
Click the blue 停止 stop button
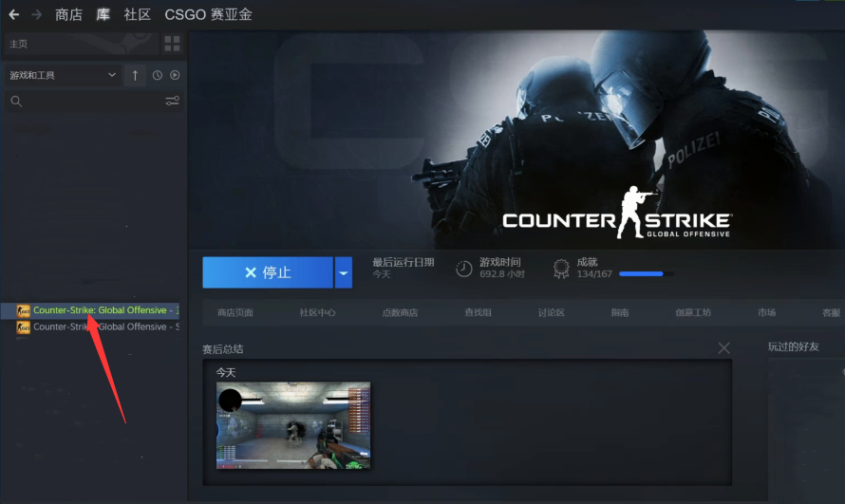click(x=268, y=272)
